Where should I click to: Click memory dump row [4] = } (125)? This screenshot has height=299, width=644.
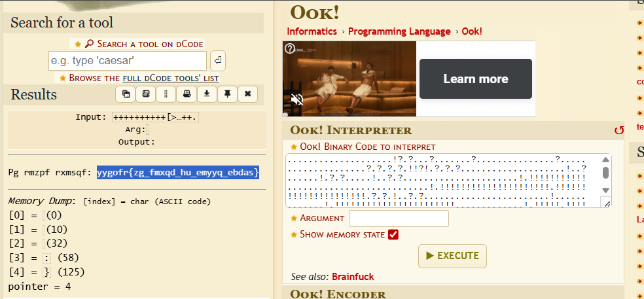coord(46,272)
